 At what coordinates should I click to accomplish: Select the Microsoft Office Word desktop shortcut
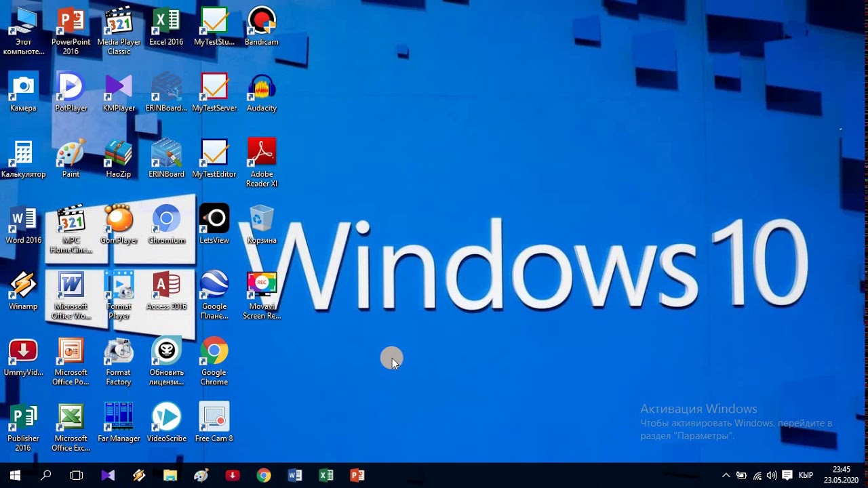(71, 296)
